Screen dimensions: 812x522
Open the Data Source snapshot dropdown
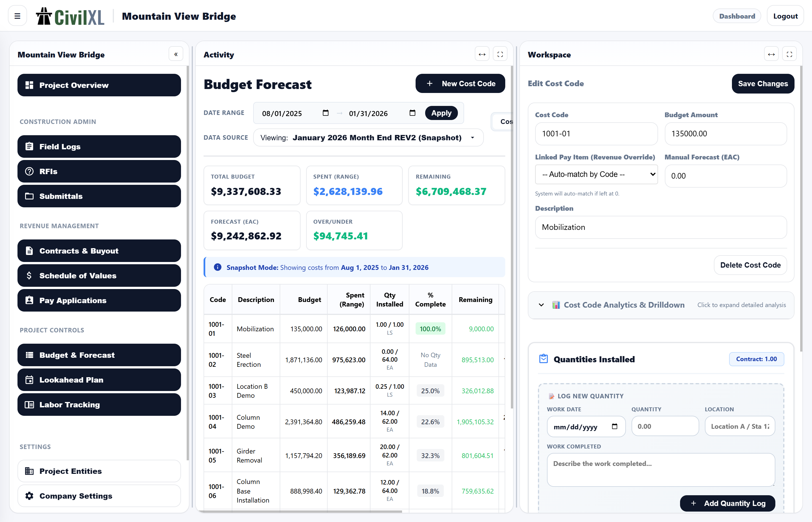click(368, 137)
